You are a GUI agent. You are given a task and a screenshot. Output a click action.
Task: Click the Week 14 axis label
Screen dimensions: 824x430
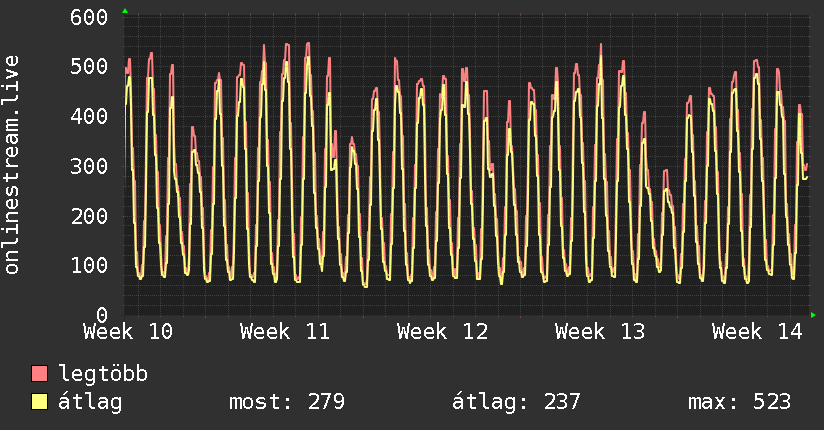(x=757, y=332)
